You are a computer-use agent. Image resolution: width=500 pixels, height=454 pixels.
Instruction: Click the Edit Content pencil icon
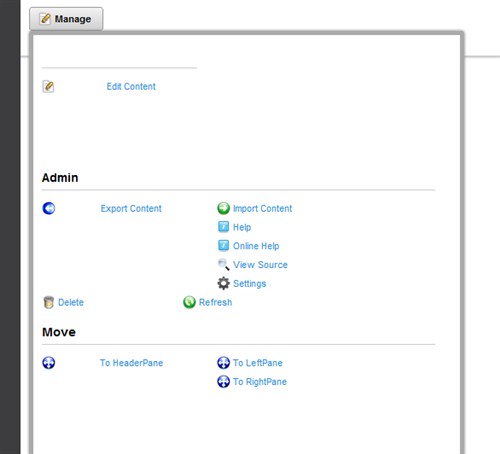pos(48,86)
